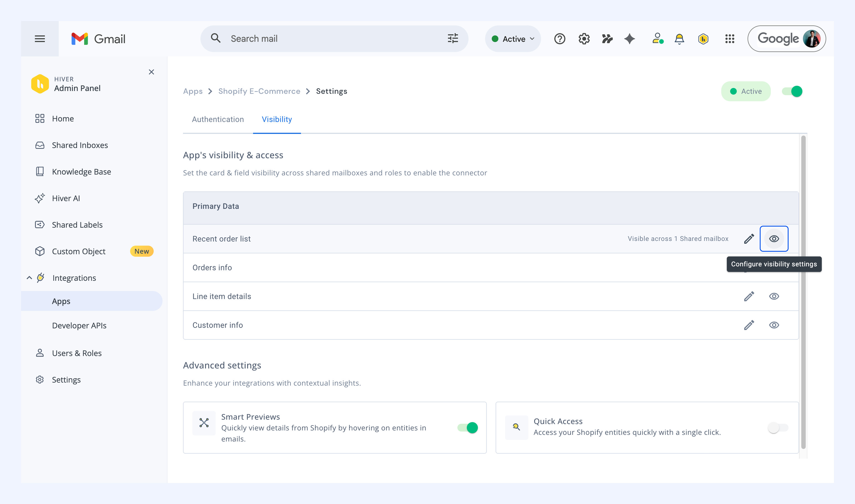Open the Active status dropdown

[x=513, y=39]
